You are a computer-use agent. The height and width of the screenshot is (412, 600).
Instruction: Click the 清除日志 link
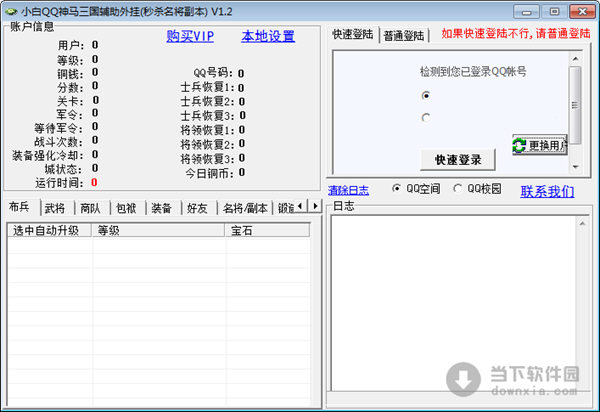pos(348,189)
